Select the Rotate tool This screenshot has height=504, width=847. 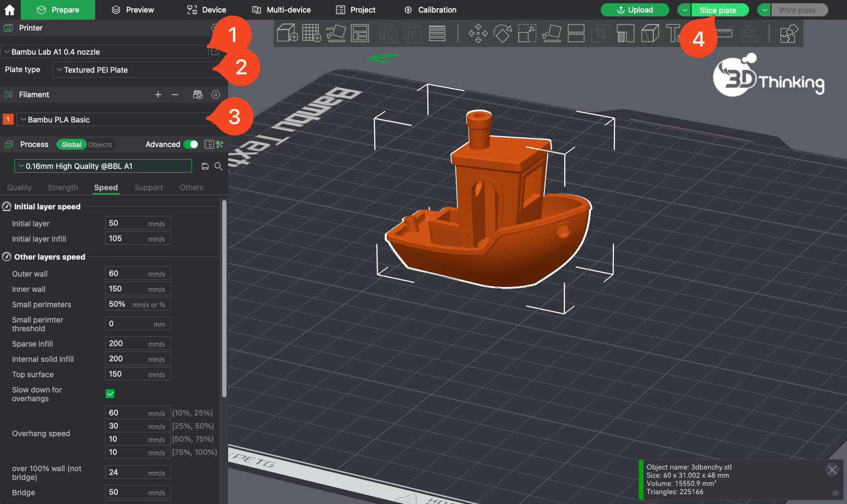pos(502,33)
